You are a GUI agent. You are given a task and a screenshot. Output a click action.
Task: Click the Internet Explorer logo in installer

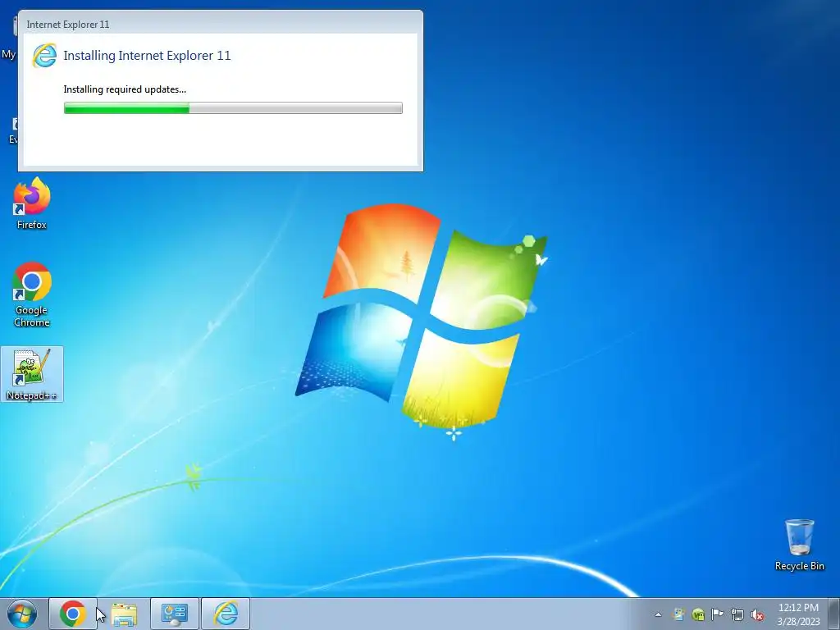[44, 56]
